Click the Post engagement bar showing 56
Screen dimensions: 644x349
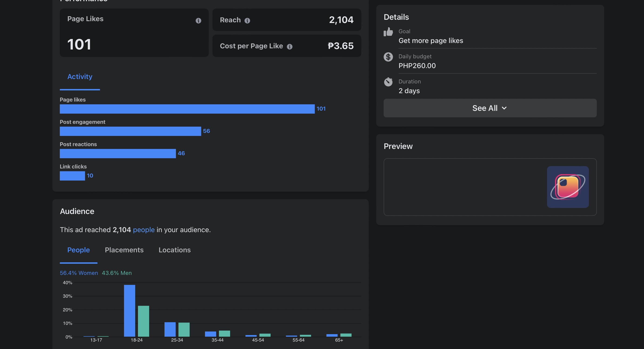[x=130, y=131]
